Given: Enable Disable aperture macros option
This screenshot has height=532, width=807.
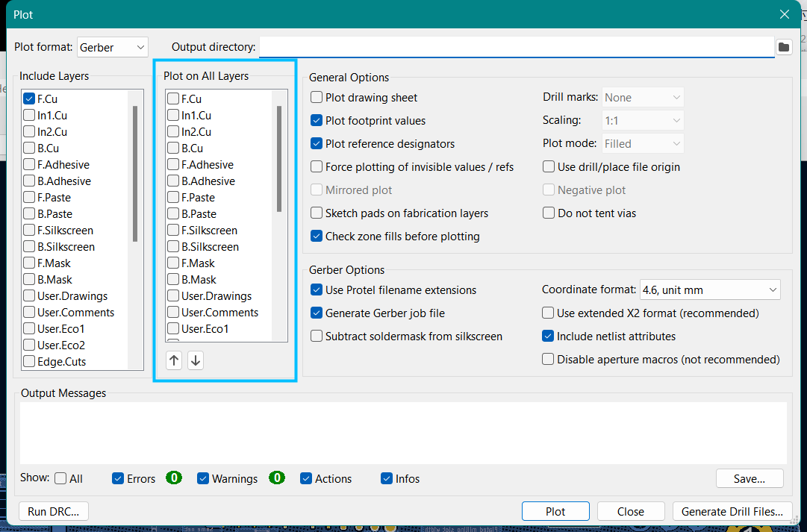Looking at the screenshot, I should [x=548, y=359].
